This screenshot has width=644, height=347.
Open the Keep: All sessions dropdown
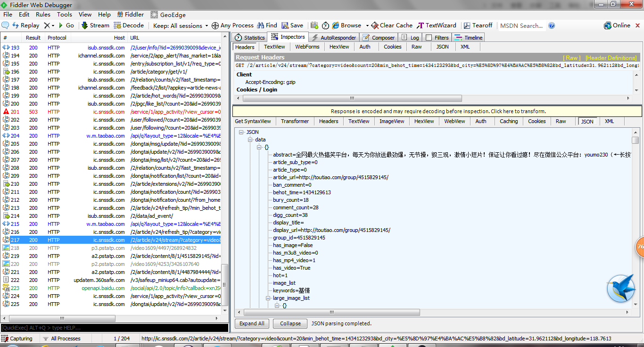tap(181, 25)
